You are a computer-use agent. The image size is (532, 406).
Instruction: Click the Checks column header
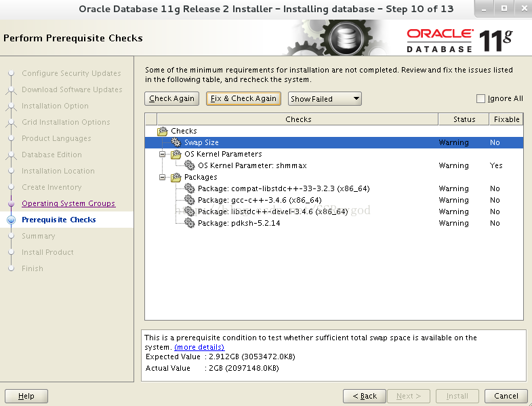298,119
